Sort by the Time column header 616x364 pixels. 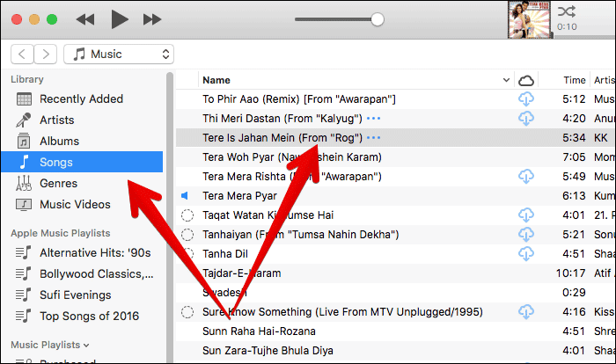(575, 80)
